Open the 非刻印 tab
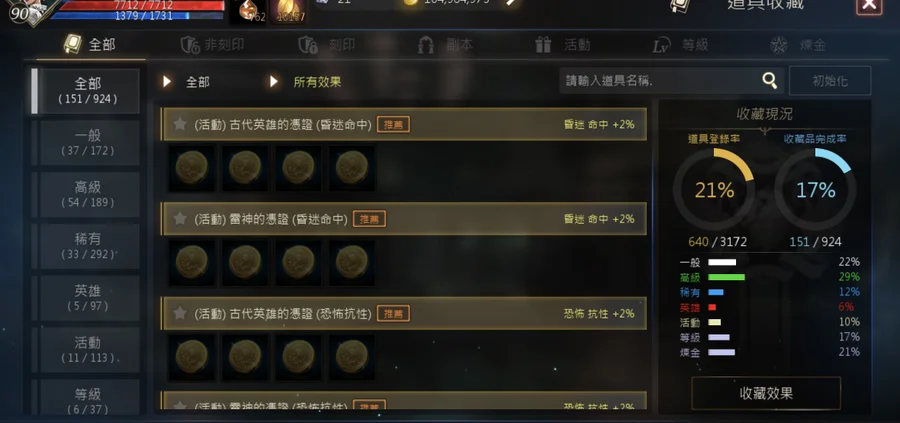The height and width of the screenshot is (423, 900). 212,45
